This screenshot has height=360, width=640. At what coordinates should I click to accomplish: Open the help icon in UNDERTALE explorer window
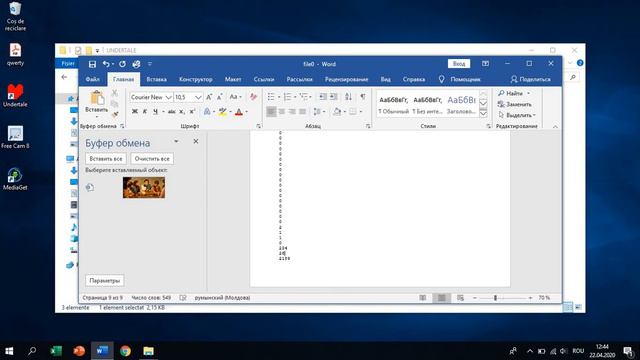pyautogui.click(x=580, y=63)
